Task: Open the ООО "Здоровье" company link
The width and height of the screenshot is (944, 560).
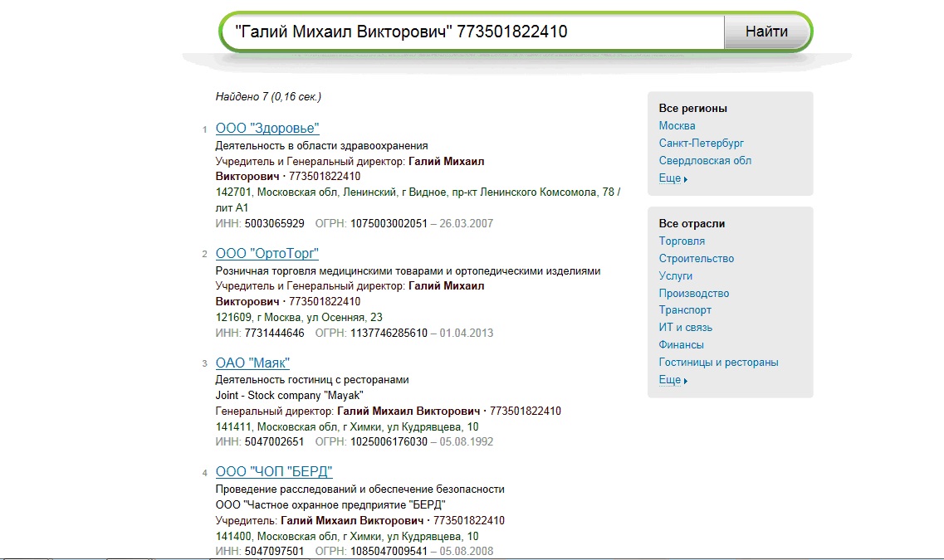Action: (267, 128)
